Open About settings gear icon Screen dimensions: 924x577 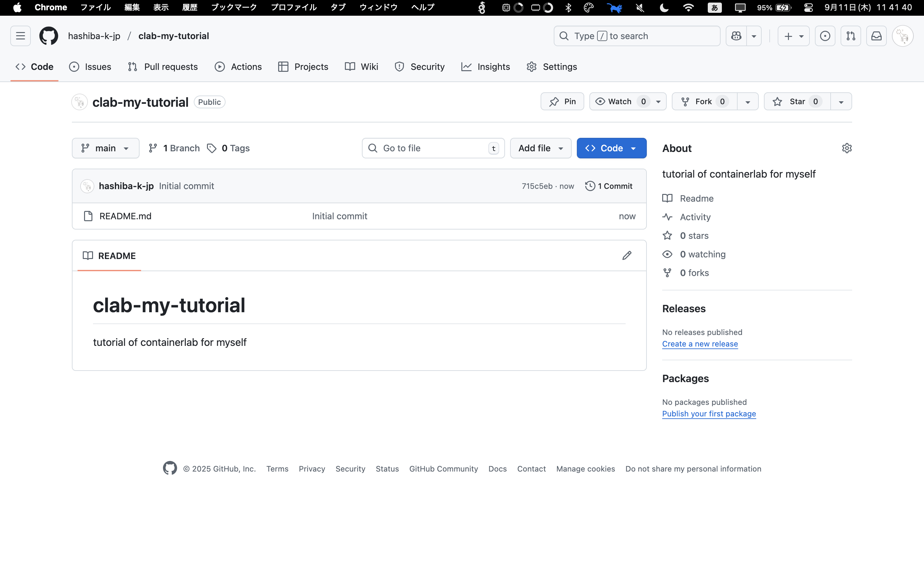(x=846, y=148)
